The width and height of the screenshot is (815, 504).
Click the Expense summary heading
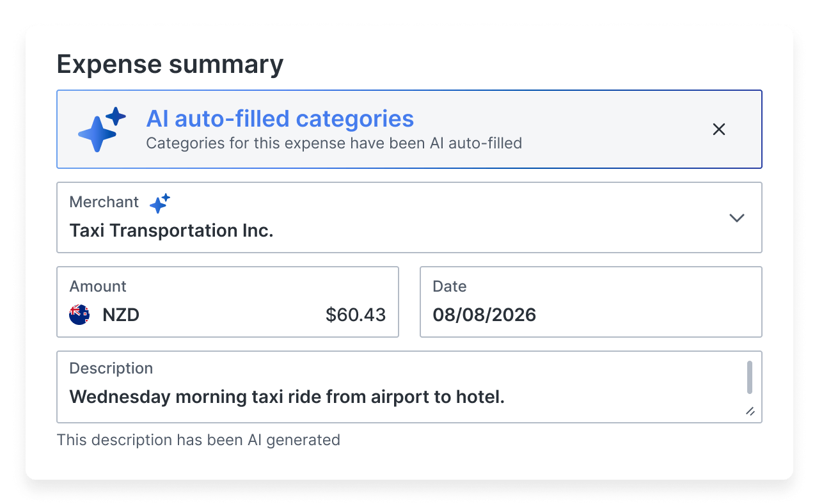click(x=170, y=65)
